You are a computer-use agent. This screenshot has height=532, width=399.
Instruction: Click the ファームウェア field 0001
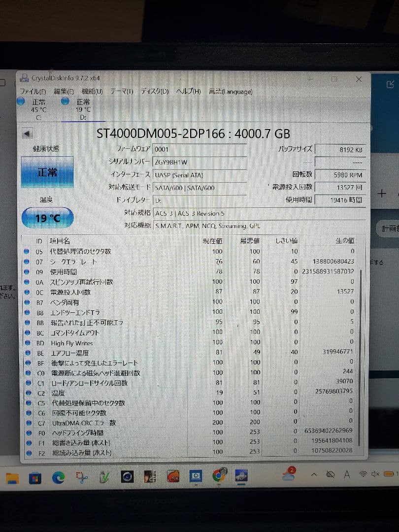point(200,149)
